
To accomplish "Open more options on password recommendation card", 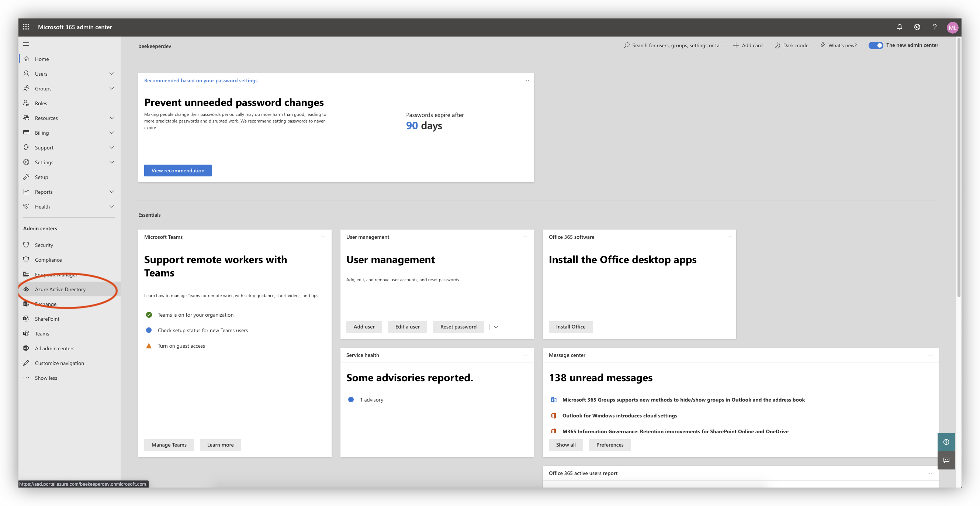I will 527,80.
